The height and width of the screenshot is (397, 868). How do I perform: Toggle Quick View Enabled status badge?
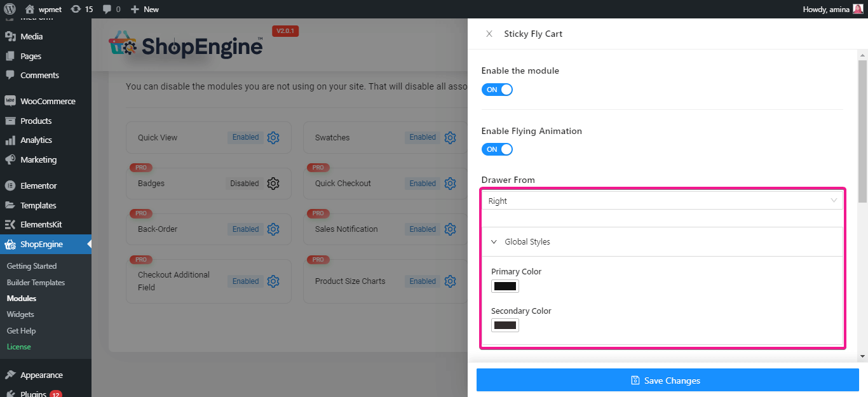tap(245, 137)
